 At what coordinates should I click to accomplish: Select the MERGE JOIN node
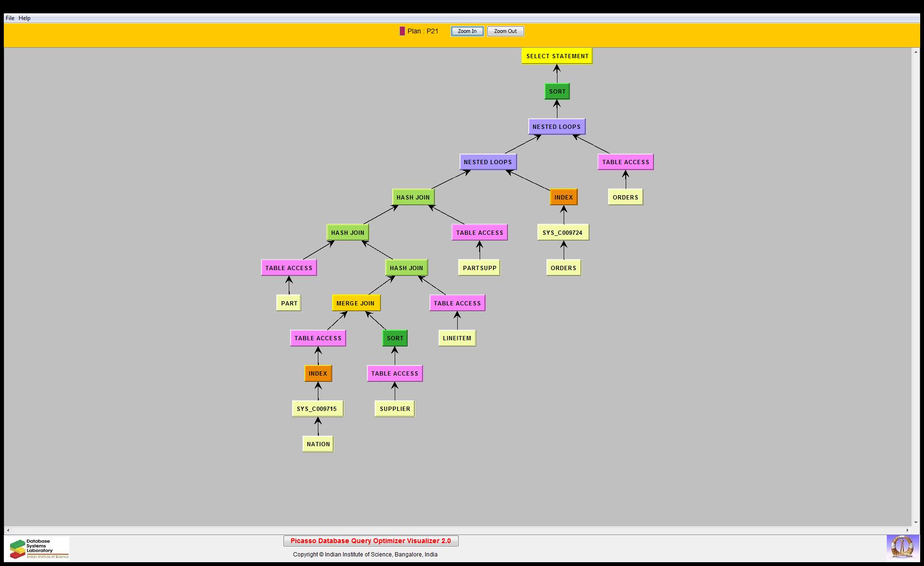356,303
